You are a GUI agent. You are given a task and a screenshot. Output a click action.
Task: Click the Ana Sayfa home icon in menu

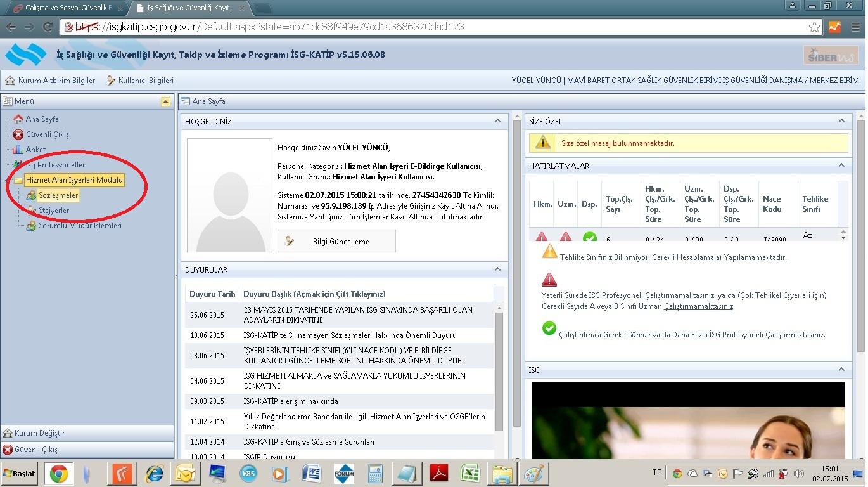[x=18, y=119]
